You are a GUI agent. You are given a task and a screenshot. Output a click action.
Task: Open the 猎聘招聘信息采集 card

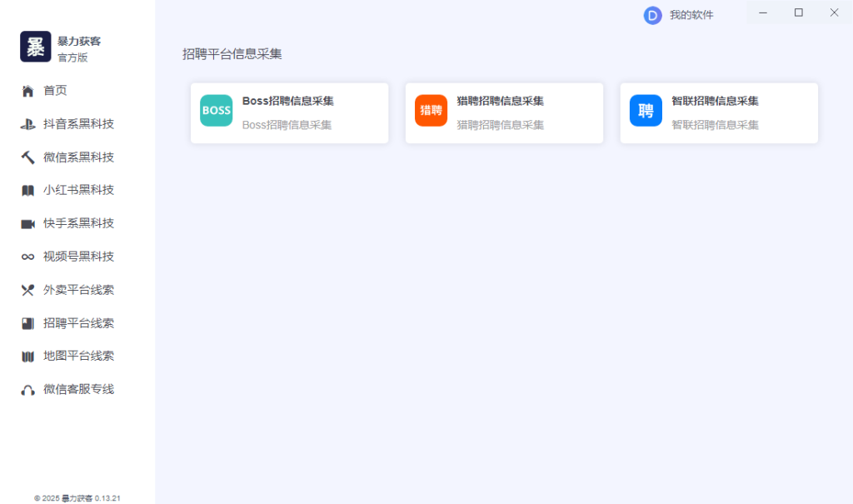(504, 112)
